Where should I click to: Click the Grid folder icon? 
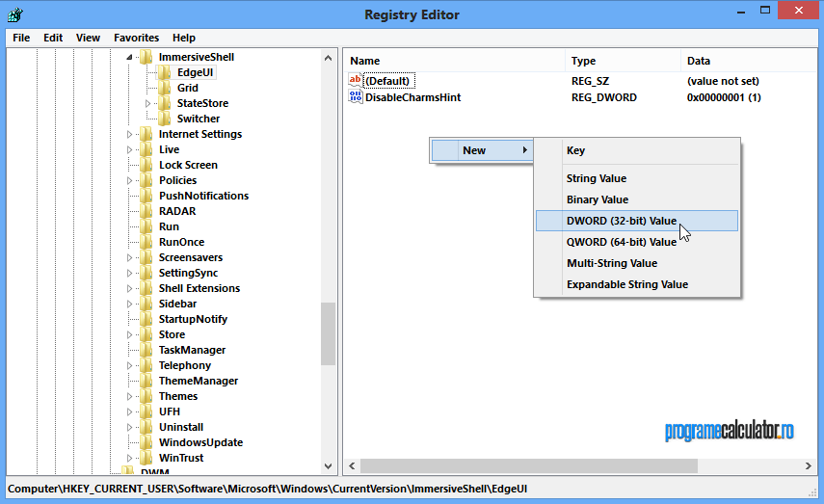165,88
